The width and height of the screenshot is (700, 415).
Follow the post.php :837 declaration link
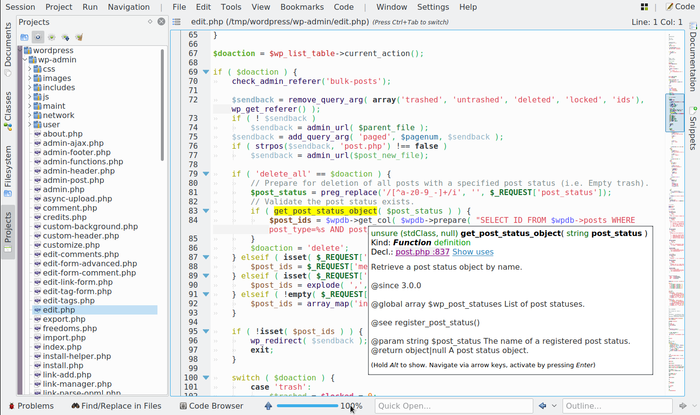pos(421,252)
